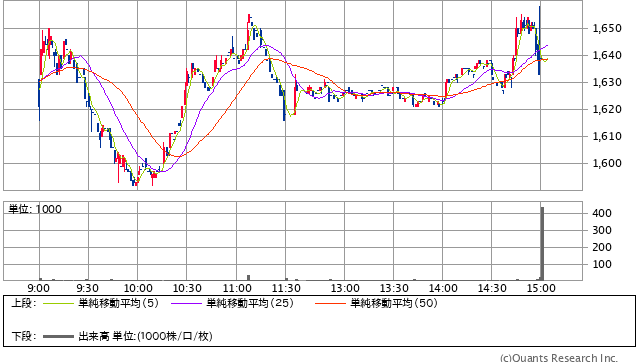Click the 9:30 time axis label
This screenshot has height=362, width=638.
[x=87, y=288]
